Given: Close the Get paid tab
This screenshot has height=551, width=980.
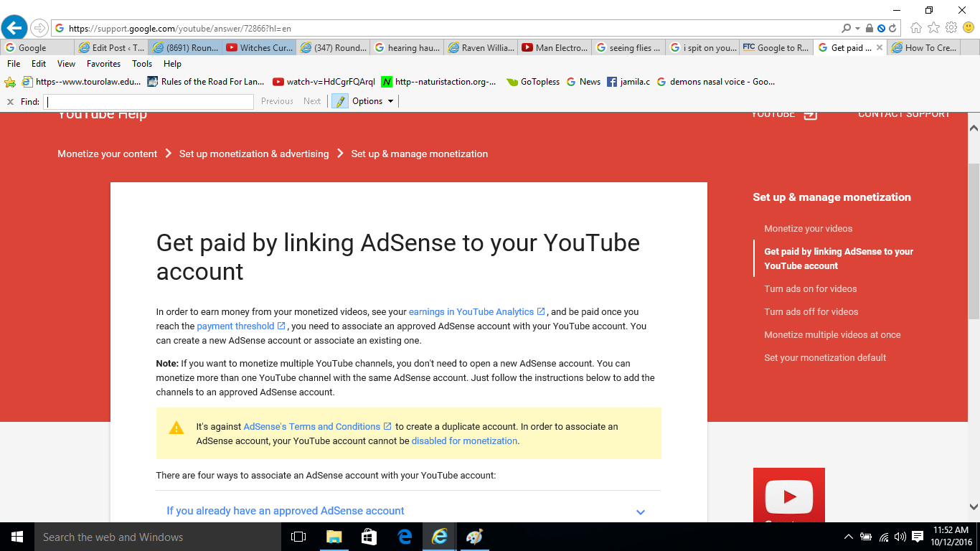Looking at the screenshot, I should click(879, 48).
